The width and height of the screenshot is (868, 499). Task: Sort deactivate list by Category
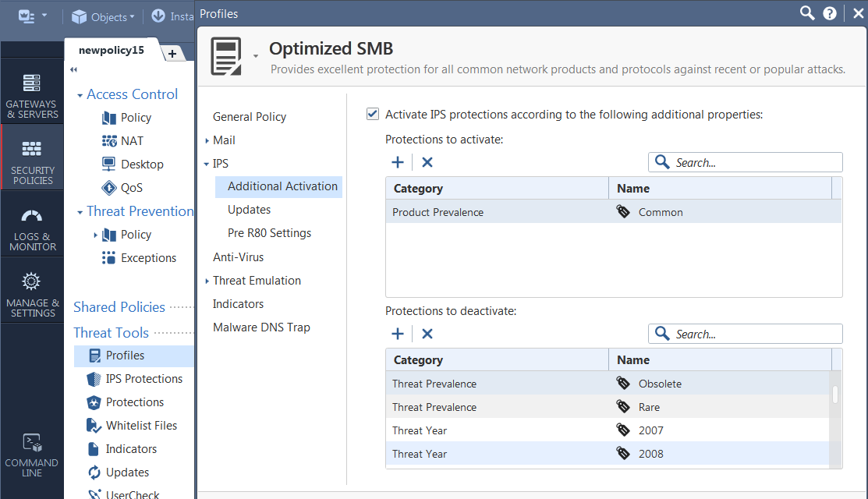coord(497,359)
